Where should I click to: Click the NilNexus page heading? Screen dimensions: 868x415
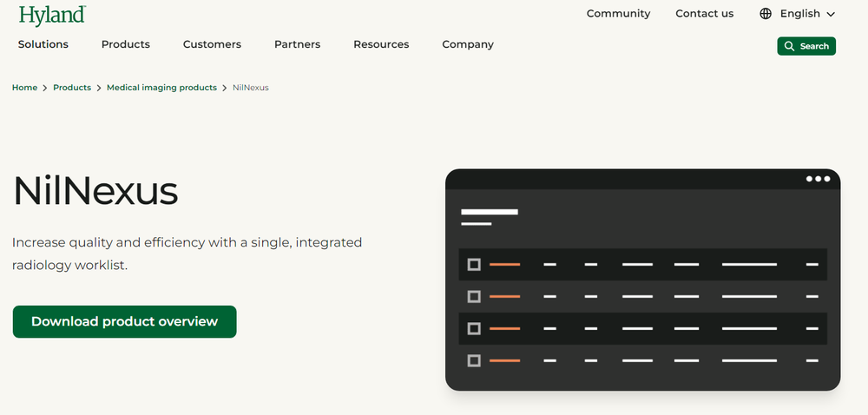[95, 191]
